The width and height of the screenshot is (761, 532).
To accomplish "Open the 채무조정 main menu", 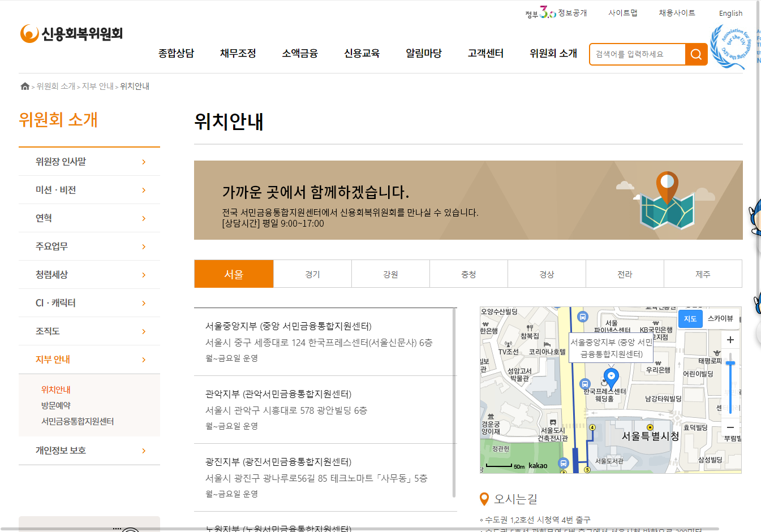I will [238, 53].
